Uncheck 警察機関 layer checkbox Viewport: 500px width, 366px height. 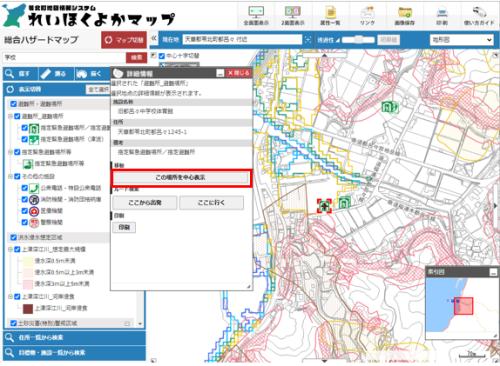[25, 222]
